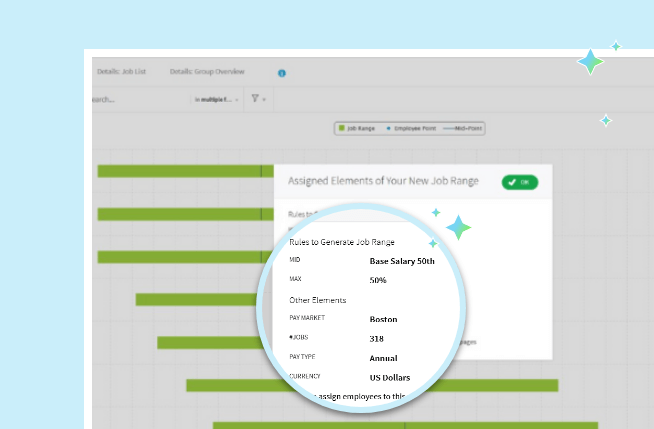Viewport: 654px width, 429px height.
Task: Click the topmost green job range bar
Action: (180, 171)
